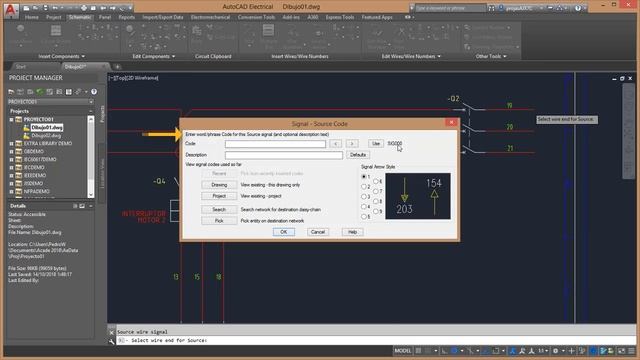Click the search keyword box in title bar
The image size is (640, 360).
pyautogui.click(x=451, y=8)
